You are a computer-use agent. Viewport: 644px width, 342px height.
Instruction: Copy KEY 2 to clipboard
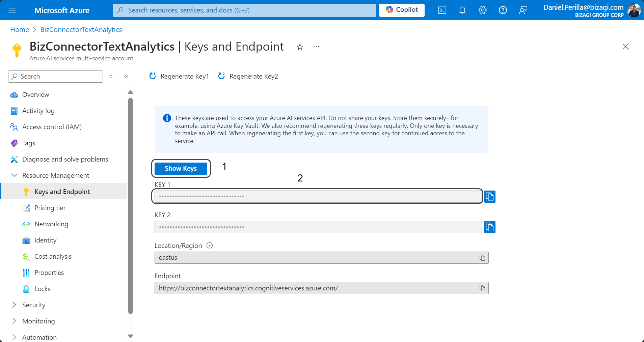pyautogui.click(x=490, y=227)
